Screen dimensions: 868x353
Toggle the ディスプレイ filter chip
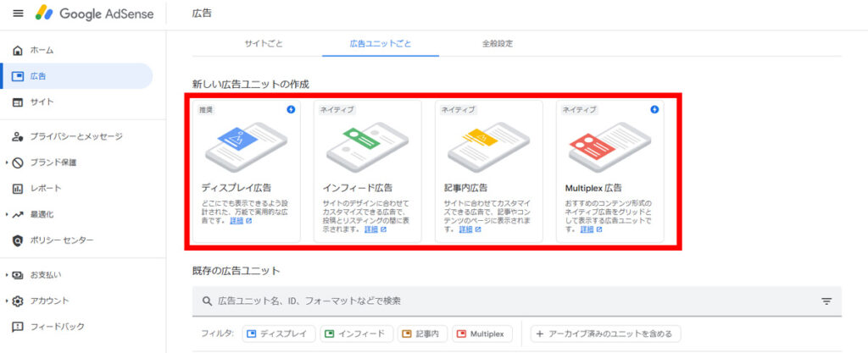click(279, 334)
